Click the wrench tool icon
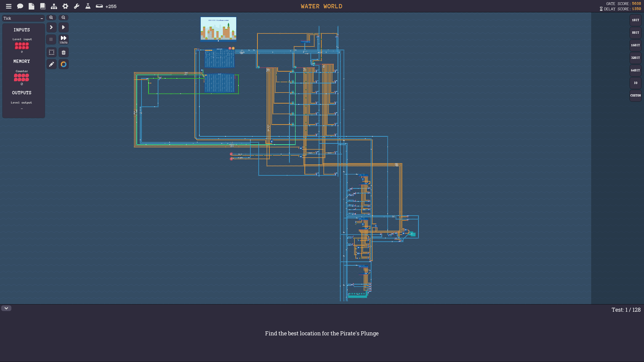 tap(76, 6)
